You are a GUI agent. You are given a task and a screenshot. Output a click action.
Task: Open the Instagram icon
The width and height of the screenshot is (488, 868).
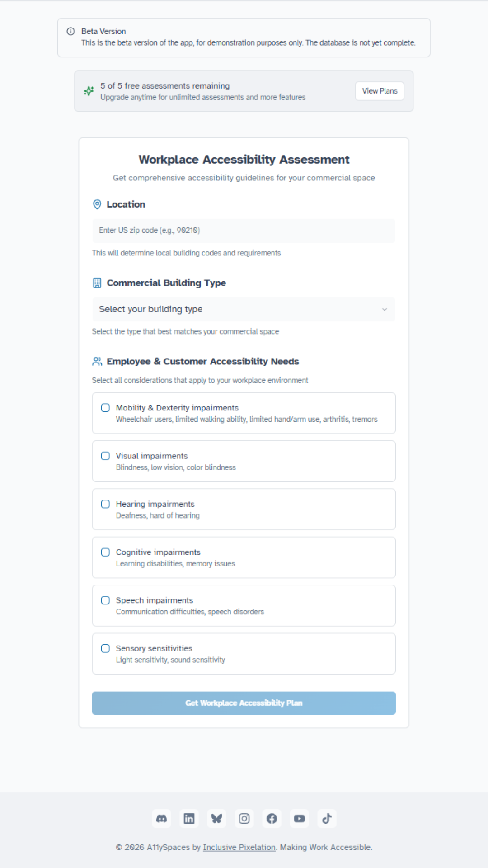point(244,818)
